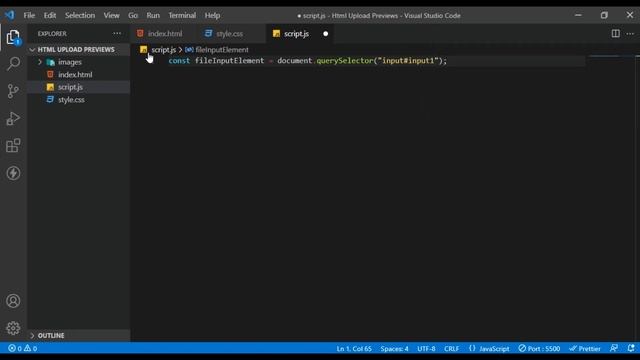Screen dimensions: 640x360
Task: Click the feedback icon in status bar
Action: pos(613,348)
